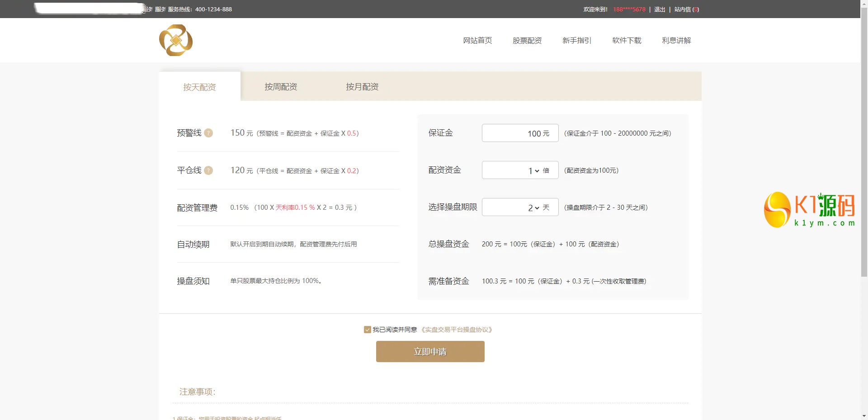Click the 操盘须知 label

(193, 281)
